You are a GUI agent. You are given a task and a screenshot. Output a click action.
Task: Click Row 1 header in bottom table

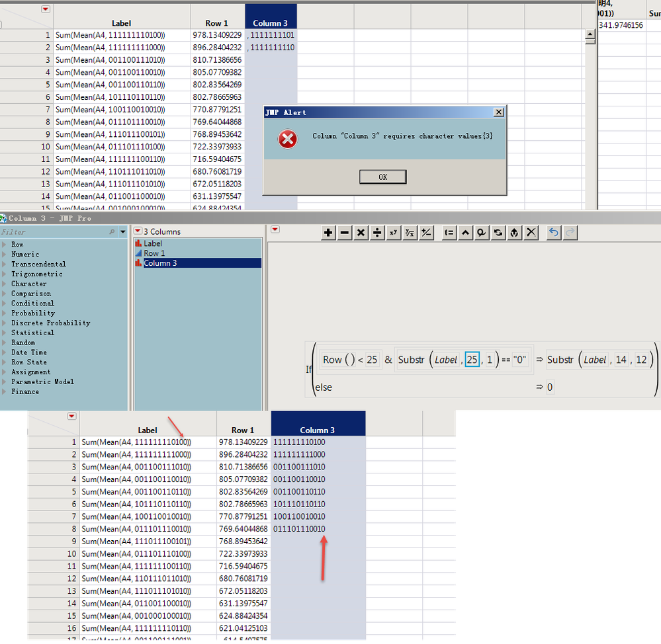243,423
